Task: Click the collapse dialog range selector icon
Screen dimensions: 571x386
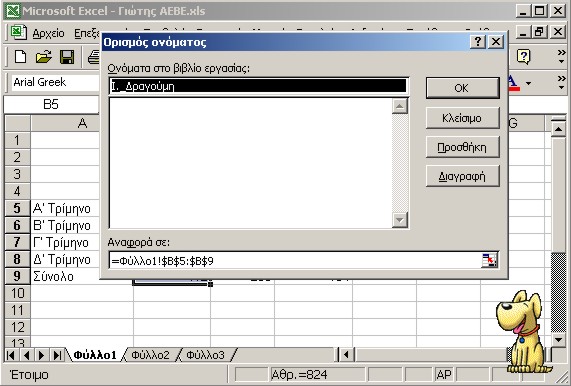Action: click(x=489, y=260)
